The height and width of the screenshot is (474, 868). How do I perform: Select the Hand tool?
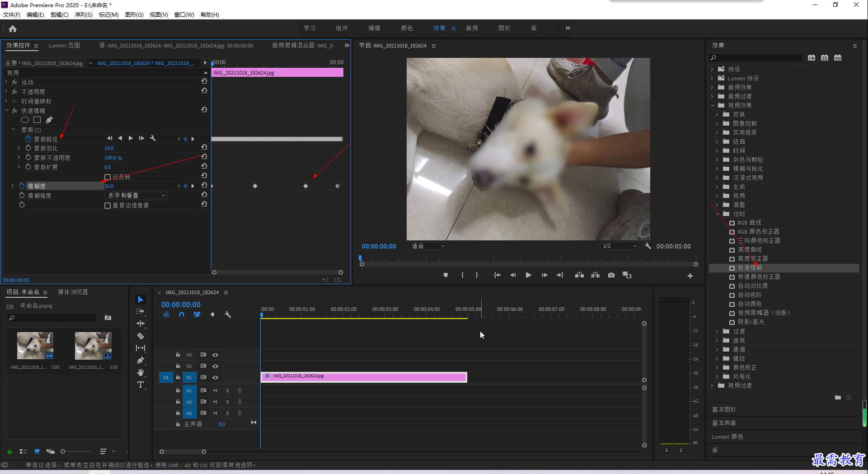(x=141, y=372)
